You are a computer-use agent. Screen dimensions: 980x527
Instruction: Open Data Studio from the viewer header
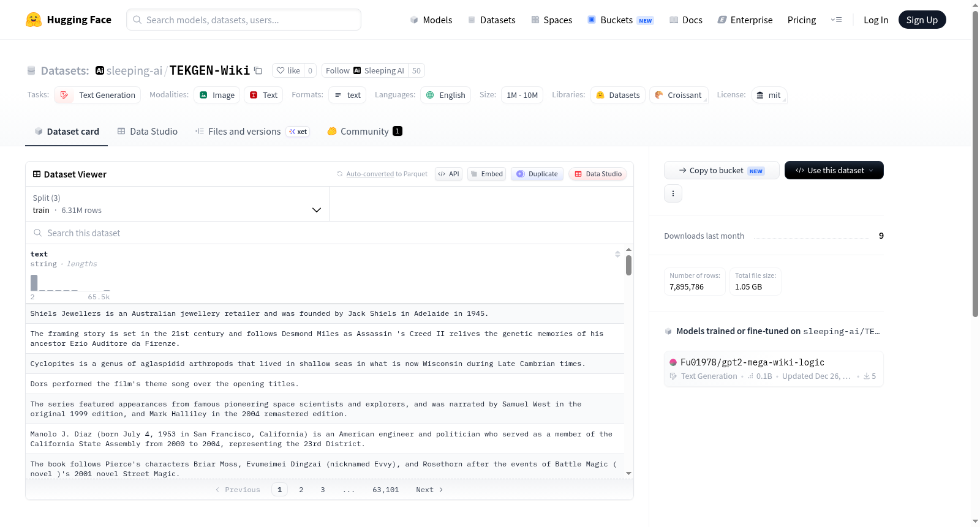tap(598, 174)
